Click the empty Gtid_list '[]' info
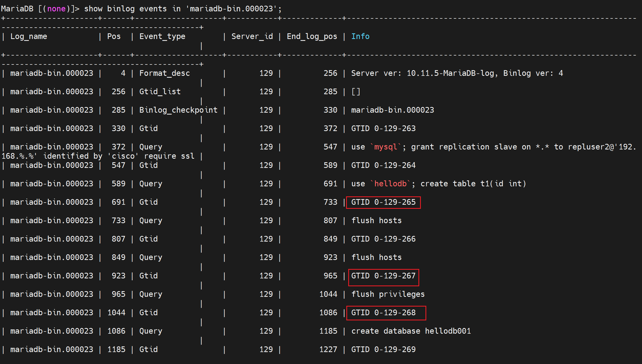 [x=356, y=92]
